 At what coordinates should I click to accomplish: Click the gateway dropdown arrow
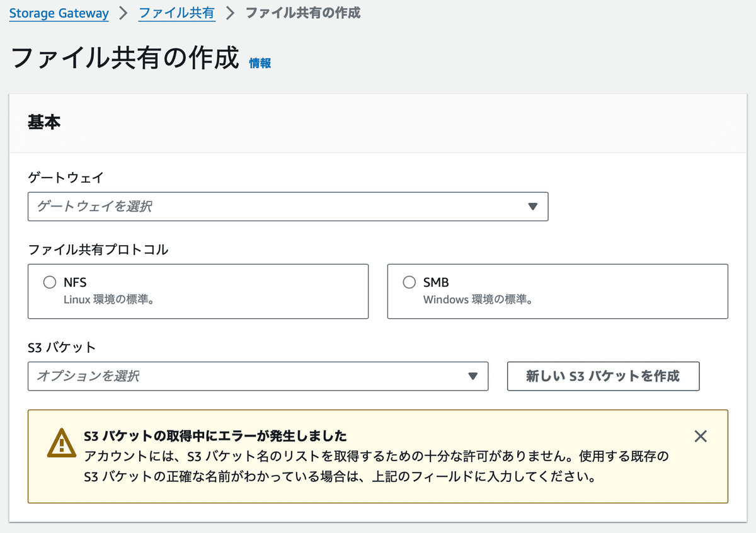[x=533, y=207]
